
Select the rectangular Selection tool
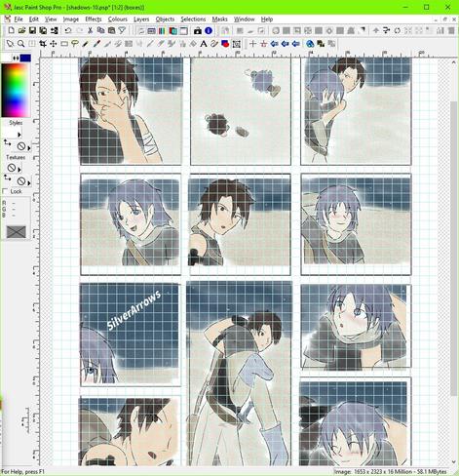click(x=64, y=44)
